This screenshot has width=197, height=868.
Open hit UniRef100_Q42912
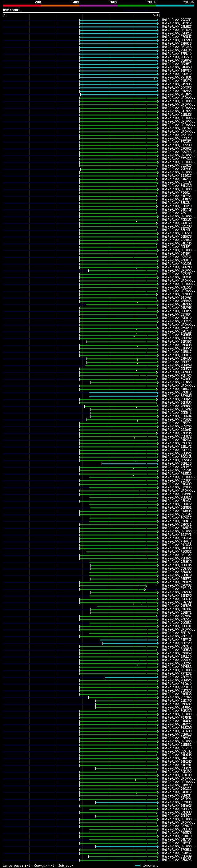pos(177,23)
